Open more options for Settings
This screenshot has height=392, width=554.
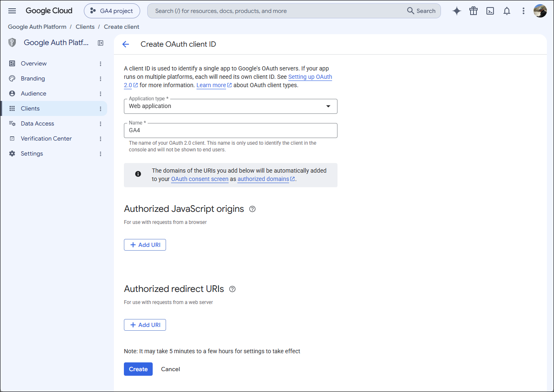pos(101,154)
